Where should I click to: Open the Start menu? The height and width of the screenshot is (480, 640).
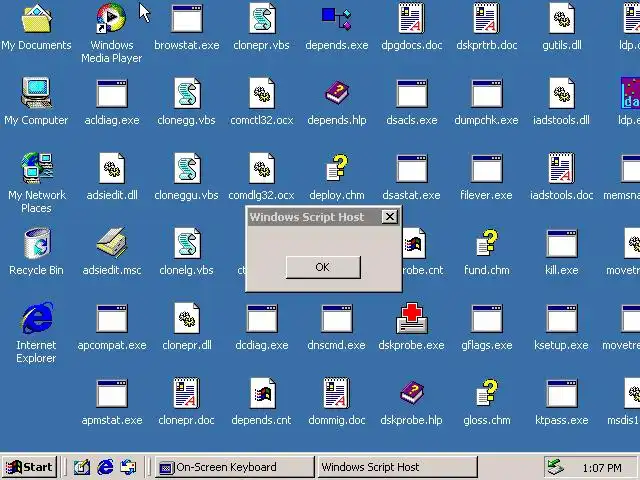click(30, 467)
